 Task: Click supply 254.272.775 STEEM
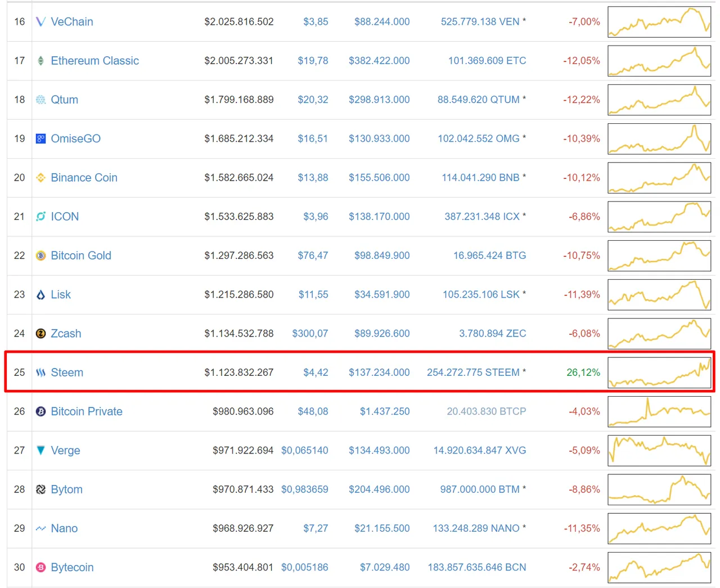tap(473, 372)
